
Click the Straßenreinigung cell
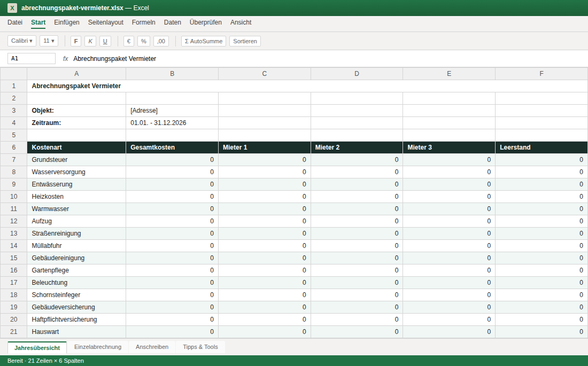click(76, 233)
